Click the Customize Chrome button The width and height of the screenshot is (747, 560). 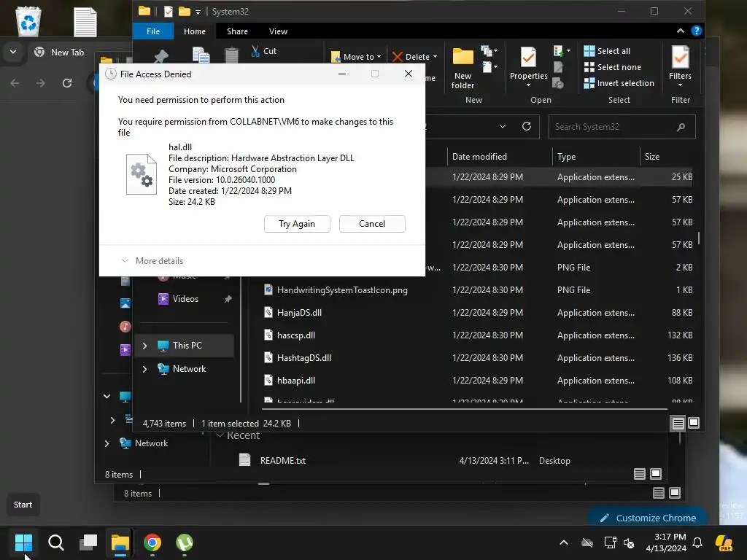(x=647, y=518)
